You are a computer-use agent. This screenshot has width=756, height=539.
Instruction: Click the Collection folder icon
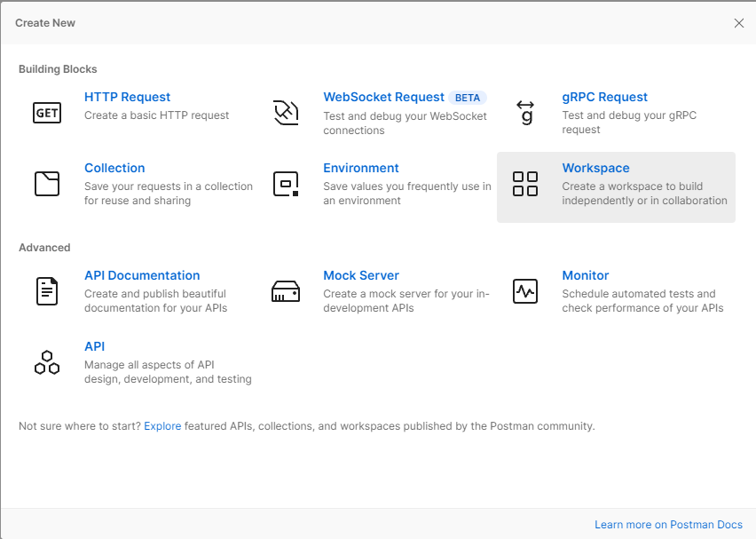46,183
